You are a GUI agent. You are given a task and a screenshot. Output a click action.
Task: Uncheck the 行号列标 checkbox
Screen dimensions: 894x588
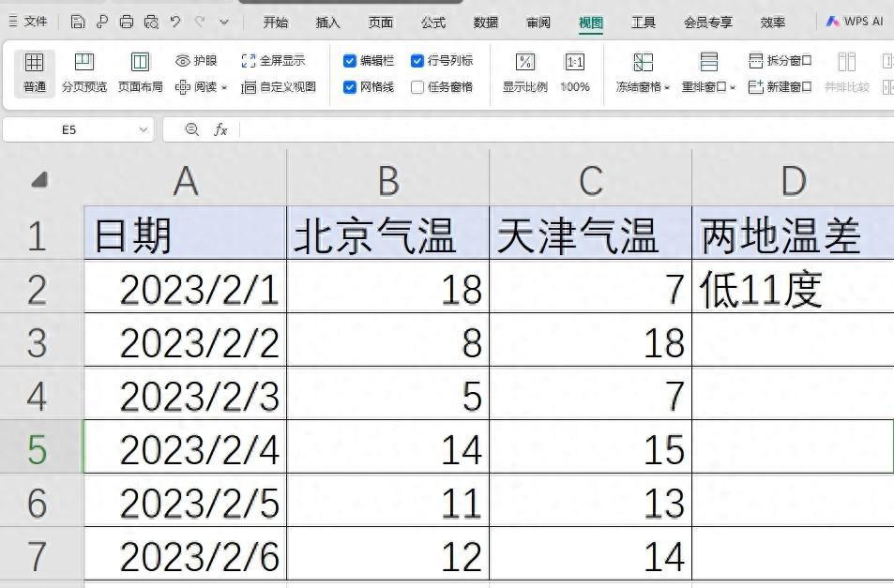coord(417,60)
